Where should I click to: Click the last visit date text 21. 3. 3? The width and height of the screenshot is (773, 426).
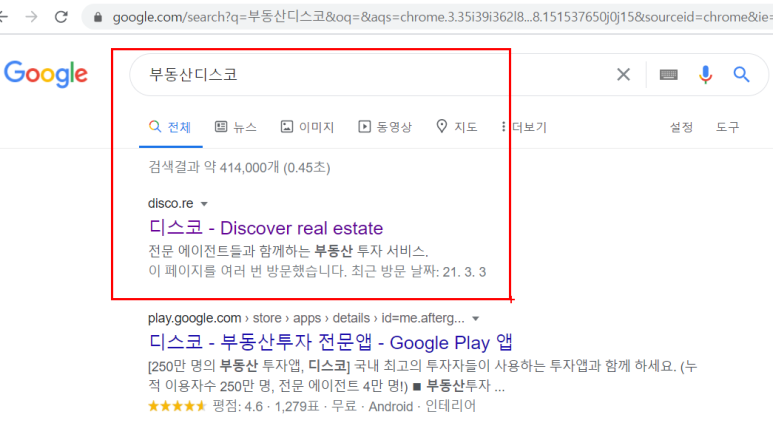tap(464, 272)
